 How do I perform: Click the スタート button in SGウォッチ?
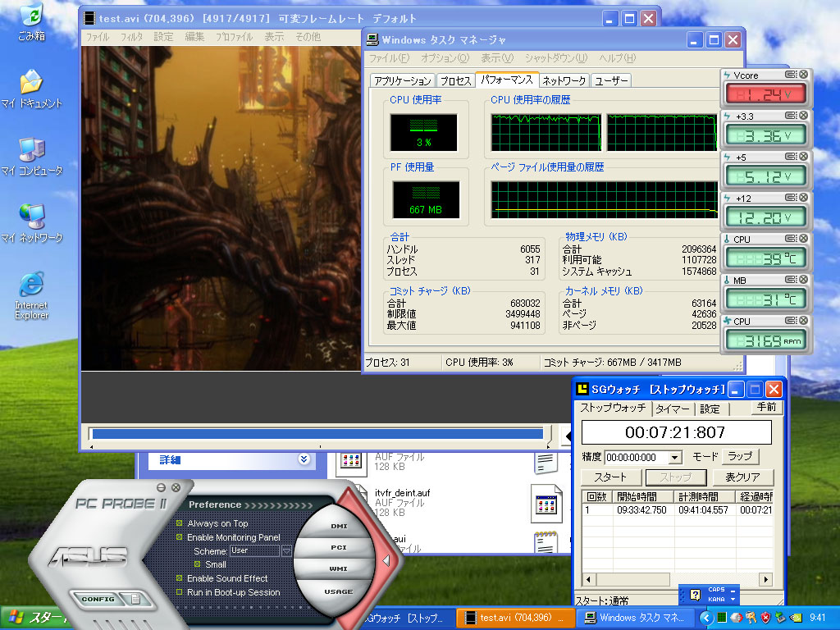610,477
